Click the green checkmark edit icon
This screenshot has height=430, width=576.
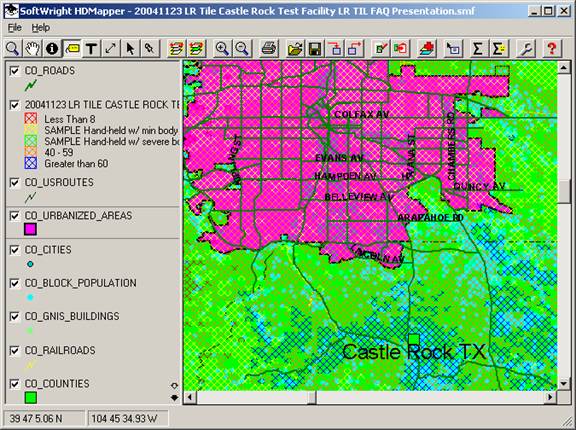coord(381,48)
